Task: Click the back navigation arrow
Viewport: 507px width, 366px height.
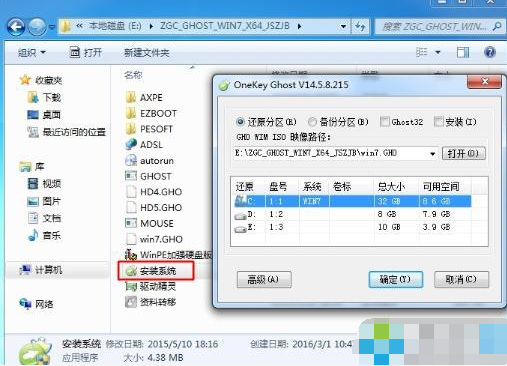Action: tap(16, 27)
